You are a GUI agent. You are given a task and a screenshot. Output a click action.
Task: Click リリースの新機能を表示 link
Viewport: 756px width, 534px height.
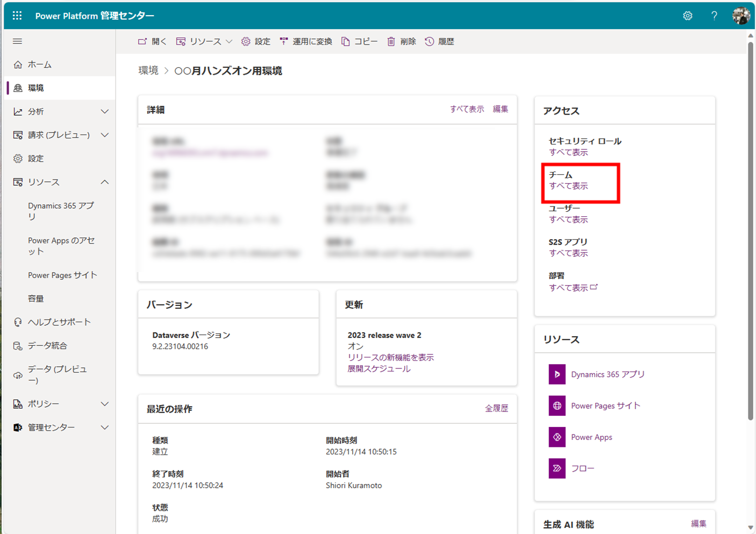[x=390, y=358]
